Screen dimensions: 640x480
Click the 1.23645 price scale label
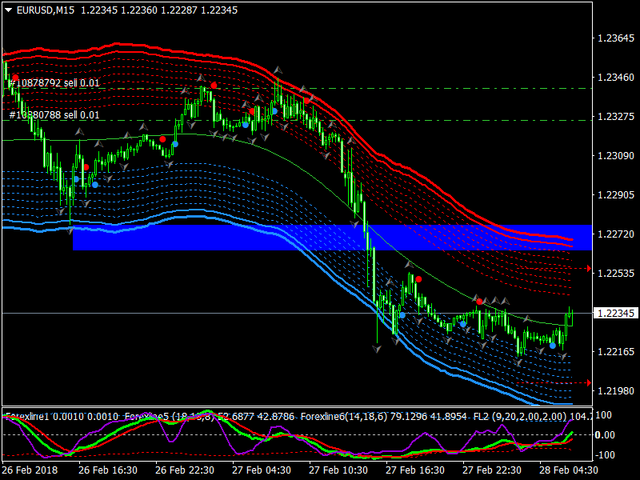pos(616,38)
